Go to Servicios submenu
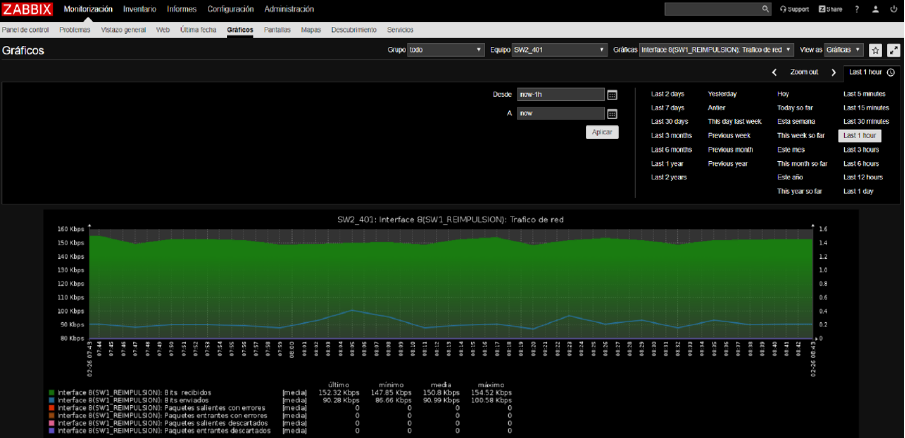This screenshot has width=905, height=438. [401, 30]
